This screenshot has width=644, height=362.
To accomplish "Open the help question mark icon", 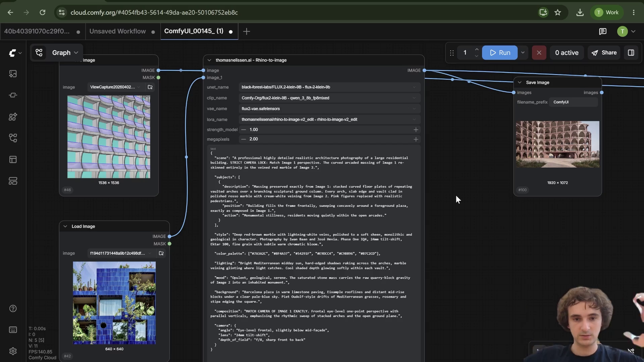I will [13, 309].
